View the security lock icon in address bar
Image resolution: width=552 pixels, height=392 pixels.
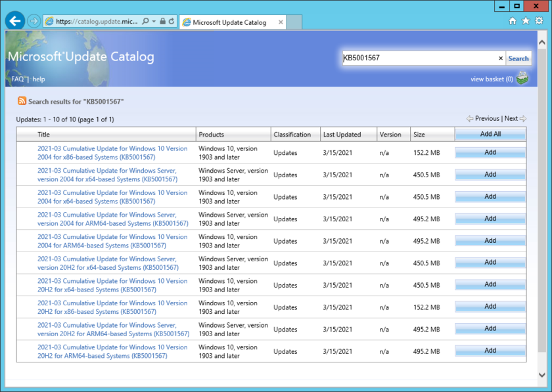163,22
